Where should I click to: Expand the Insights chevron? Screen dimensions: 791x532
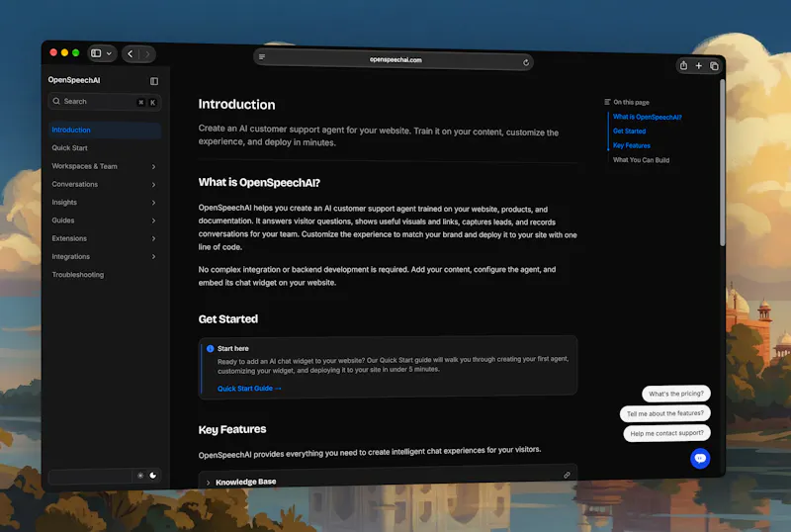[x=153, y=203]
